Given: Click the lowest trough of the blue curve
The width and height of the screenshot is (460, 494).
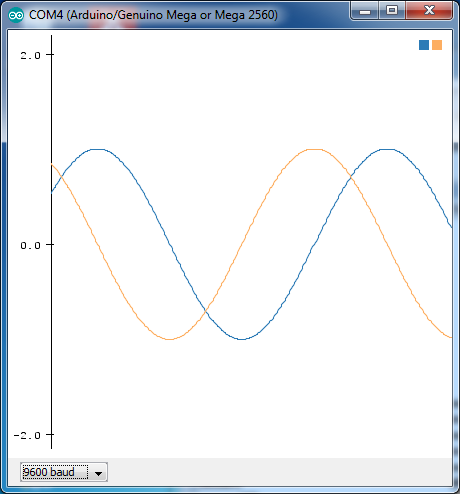Looking at the screenshot, I should [241, 339].
